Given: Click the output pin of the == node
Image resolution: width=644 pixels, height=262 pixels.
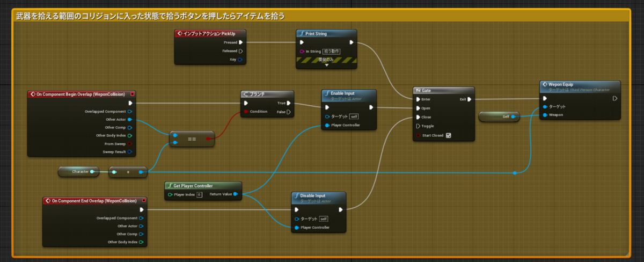Looking at the screenshot, I should click(x=208, y=139).
